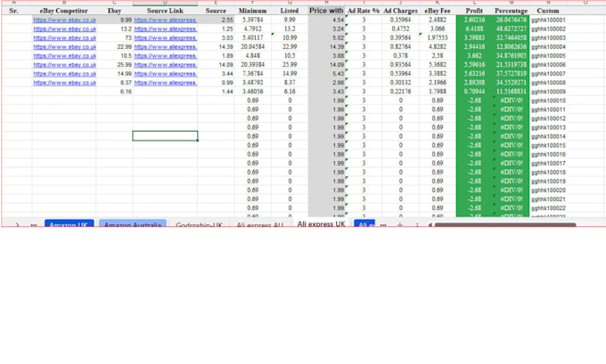Select the ad charges cell 0.93564
606x364 pixels.
[x=400, y=64]
